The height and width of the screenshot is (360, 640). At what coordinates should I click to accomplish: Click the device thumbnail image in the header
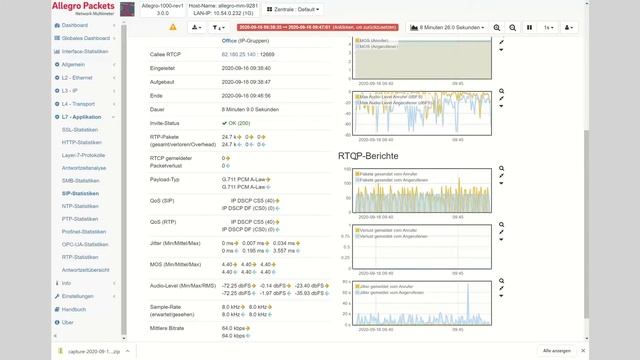pyautogui.click(x=127, y=9)
